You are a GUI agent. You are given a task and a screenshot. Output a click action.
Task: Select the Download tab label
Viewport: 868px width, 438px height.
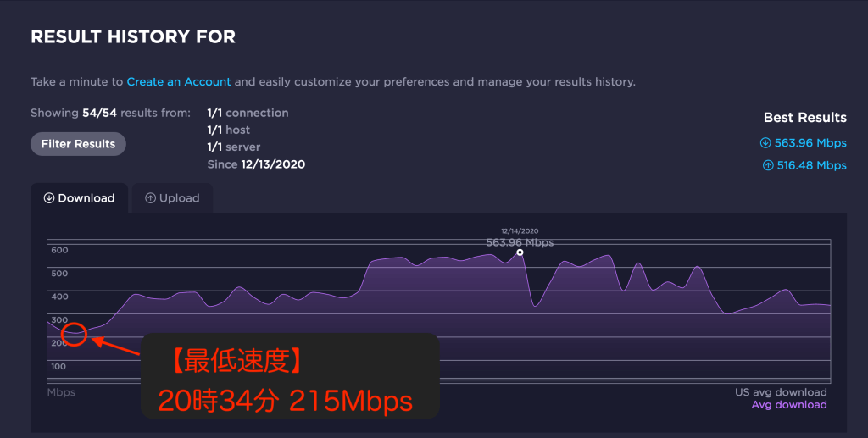click(x=86, y=198)
